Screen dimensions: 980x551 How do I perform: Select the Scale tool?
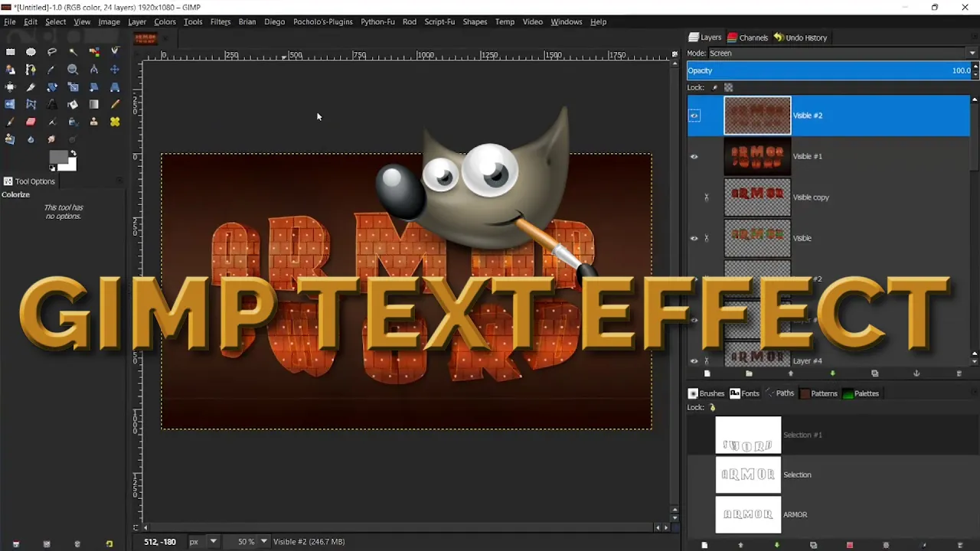73,86
